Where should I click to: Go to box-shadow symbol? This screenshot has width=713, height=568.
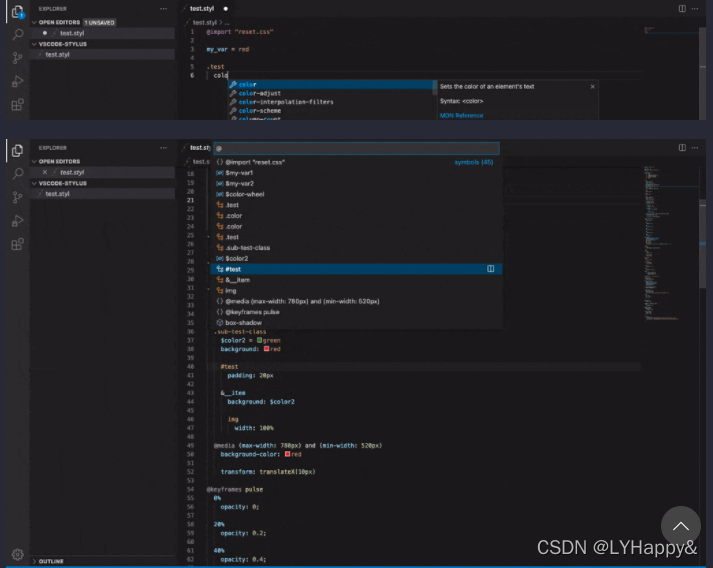[x=356, y=322]
